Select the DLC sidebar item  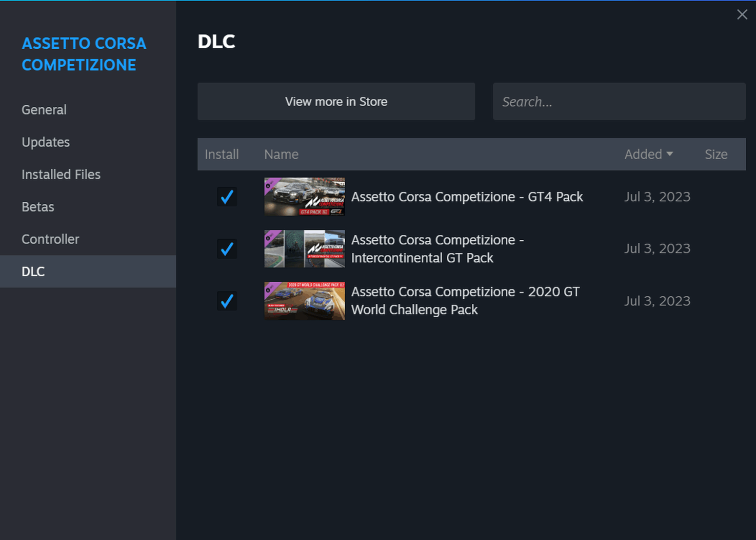pyautogui.click(x=88, y=272)
